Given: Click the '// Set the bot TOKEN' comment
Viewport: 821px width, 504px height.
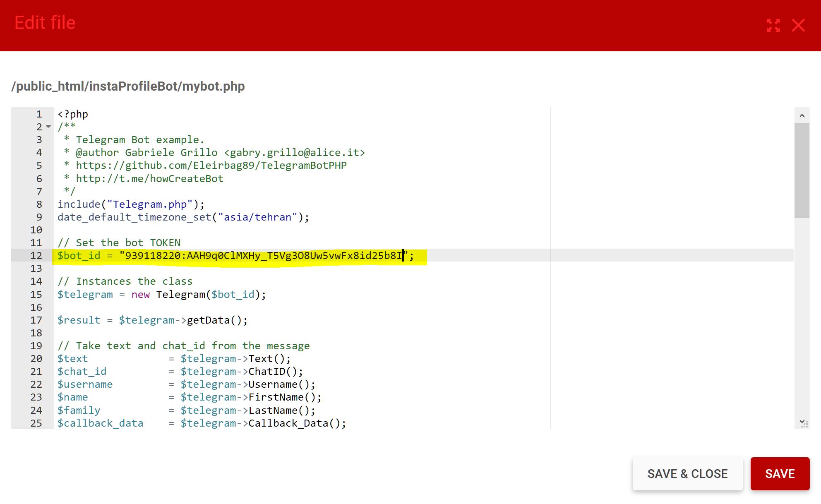Looking at the screenshot, I should click(x=119, y=243).
